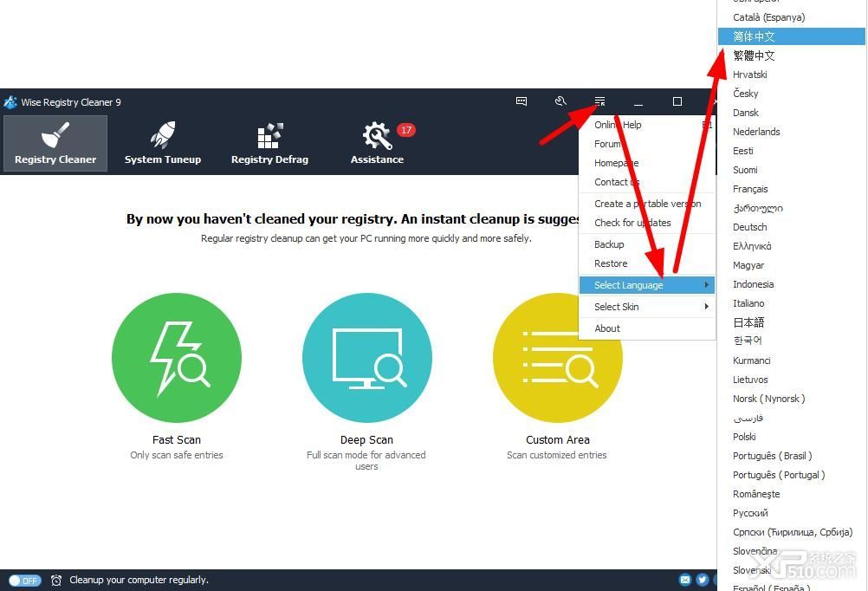Choose Nederlands language
Screen dimensions: 868x591
coord(792,132)
